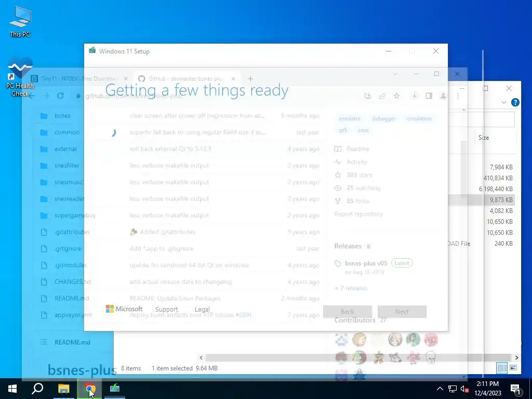Open the CHANGES.txt file
Viewport: 532px width, 399px height.
pyautogui.click(x=73, y=282)
